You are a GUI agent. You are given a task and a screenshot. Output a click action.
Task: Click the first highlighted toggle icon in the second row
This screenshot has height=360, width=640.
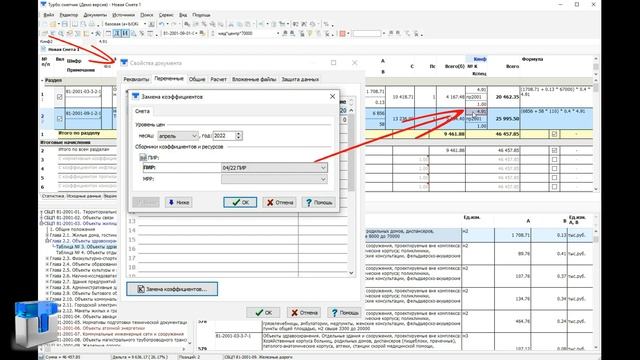(117, 33)
